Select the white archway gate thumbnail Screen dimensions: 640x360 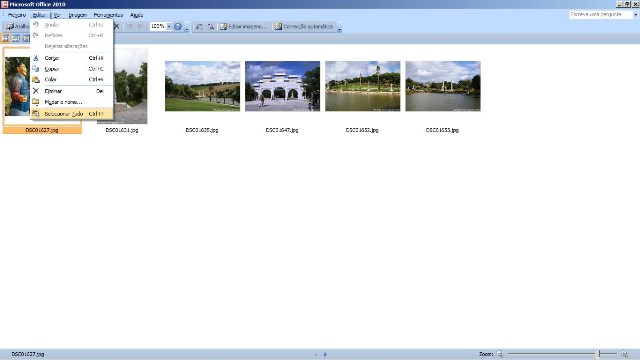pos(282,86)
